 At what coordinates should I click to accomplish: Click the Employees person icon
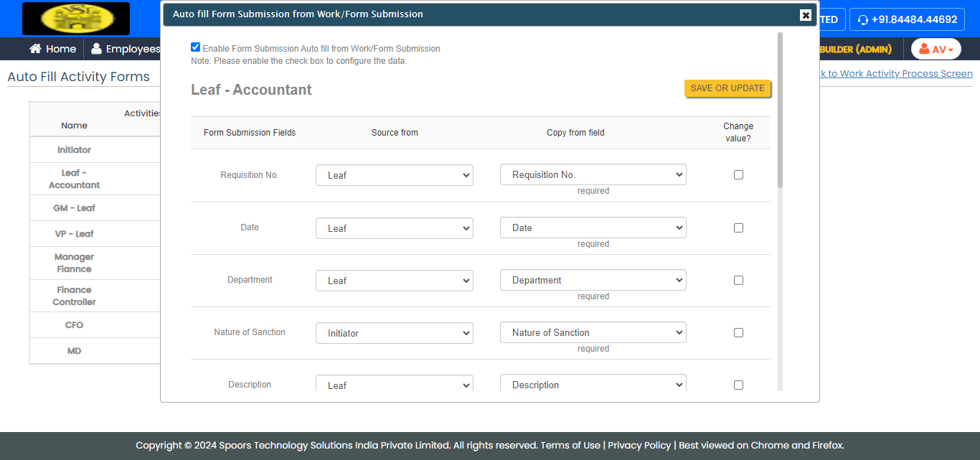(x=96, y=49)
